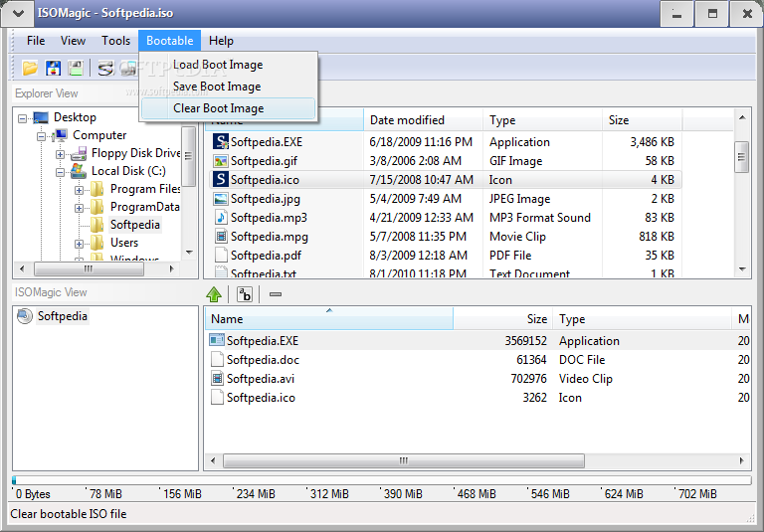Screen dimensions: 764x532
Task: Expand the Program Files folder node
Action: (x=79, y=190)
